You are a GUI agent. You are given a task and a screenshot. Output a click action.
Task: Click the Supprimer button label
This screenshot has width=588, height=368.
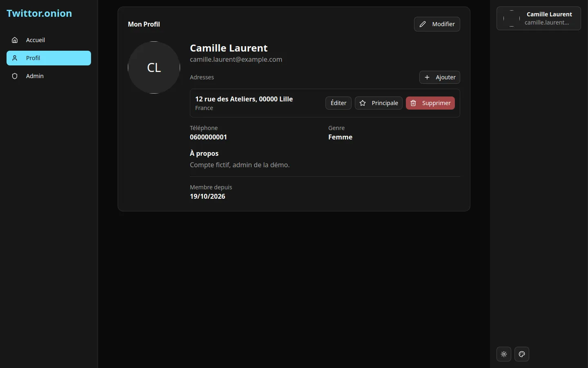(436, 103)
